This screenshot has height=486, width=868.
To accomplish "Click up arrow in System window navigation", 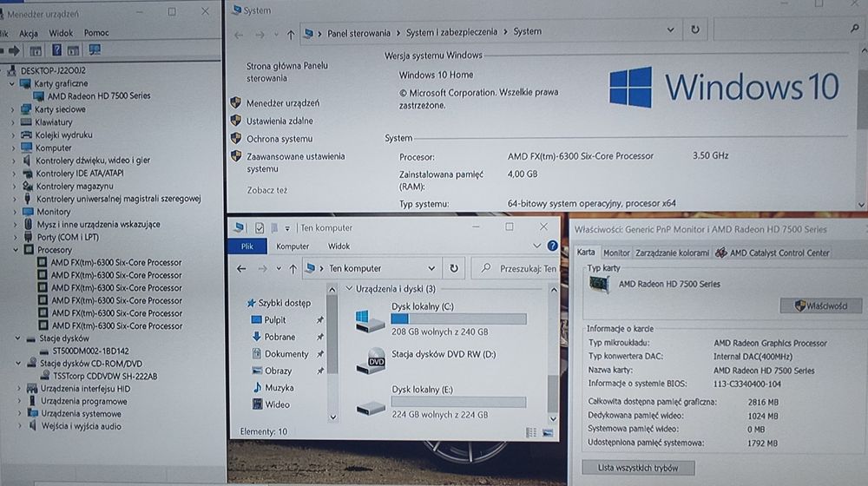I will (291, 35).
